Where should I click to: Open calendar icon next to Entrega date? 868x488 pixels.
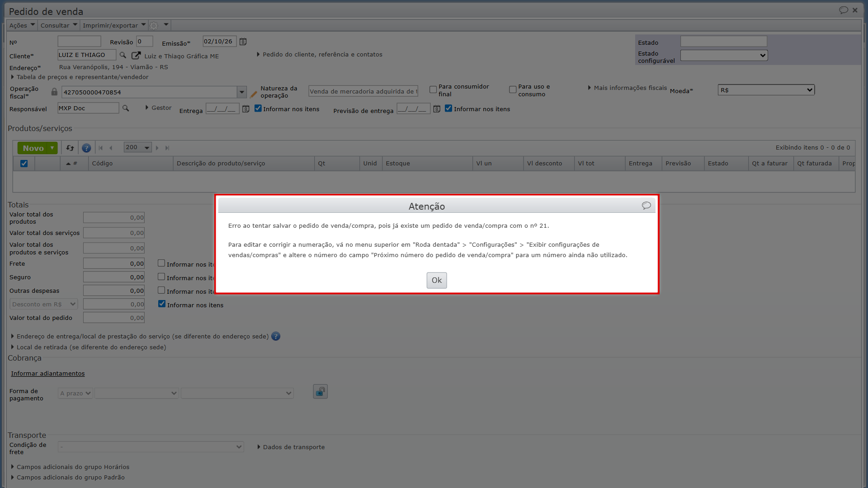point(245,109)
